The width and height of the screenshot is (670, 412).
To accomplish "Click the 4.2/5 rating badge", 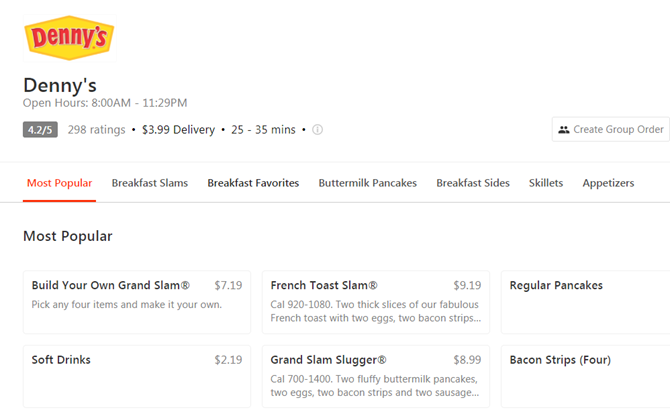I will tap(40, 129).
